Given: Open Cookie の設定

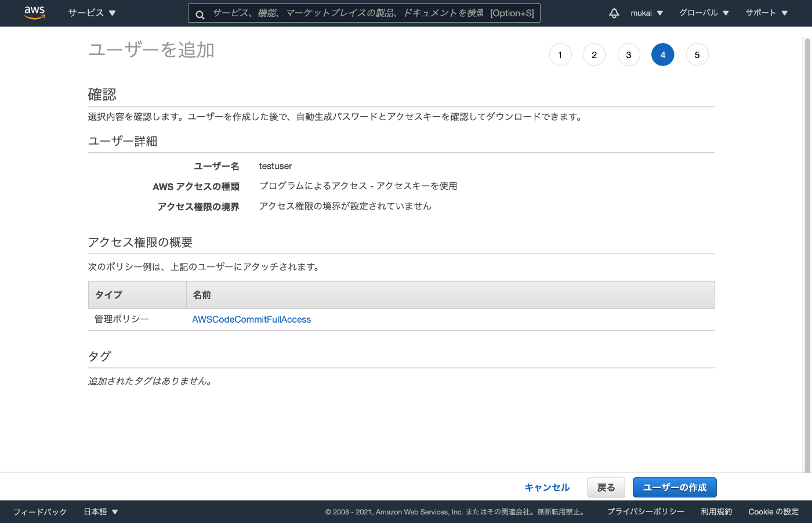Looking at the screenshot, I should pyautogui.click(x=774, y=512).
